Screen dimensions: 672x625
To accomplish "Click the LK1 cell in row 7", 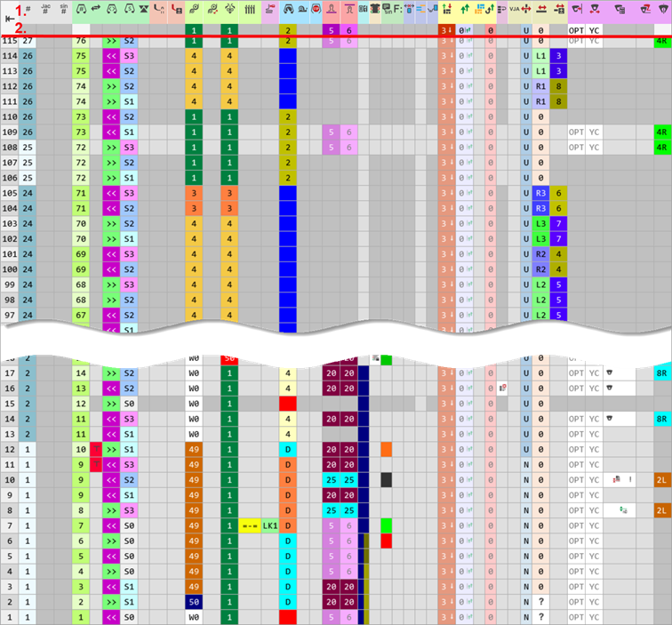I will pyautogui.click(x=270, y=526).
